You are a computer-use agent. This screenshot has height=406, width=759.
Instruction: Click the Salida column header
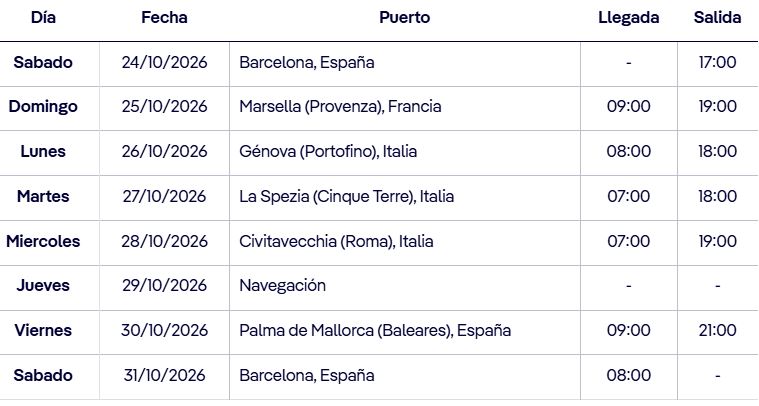717,18
